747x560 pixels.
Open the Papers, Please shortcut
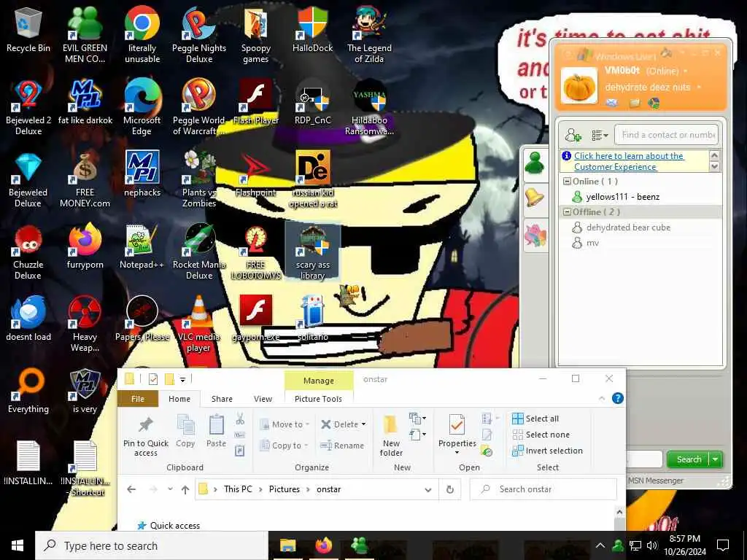pos(142,319)
